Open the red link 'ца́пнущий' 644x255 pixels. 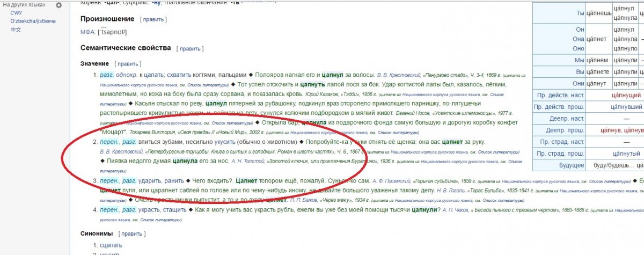pos(626,96)
